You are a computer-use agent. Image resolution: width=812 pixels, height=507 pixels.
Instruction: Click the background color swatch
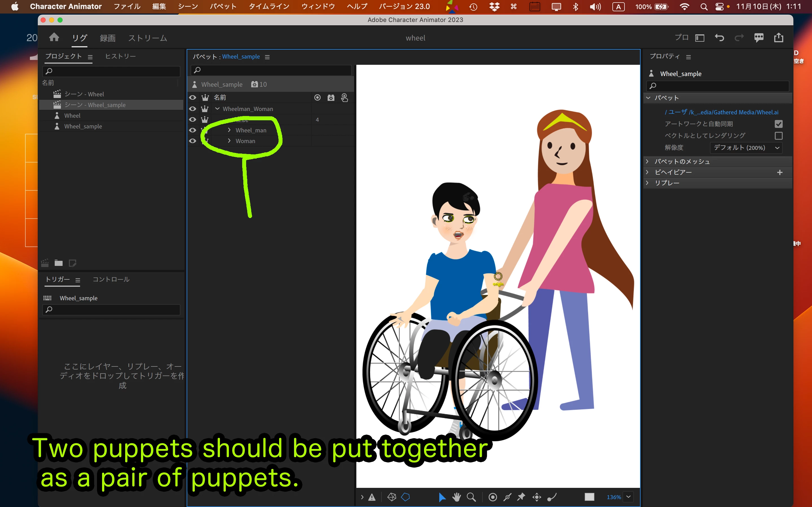tap(589, 497)
